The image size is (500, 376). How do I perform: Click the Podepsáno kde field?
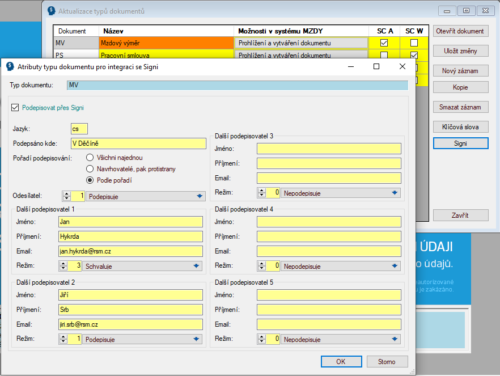[139, 143]
